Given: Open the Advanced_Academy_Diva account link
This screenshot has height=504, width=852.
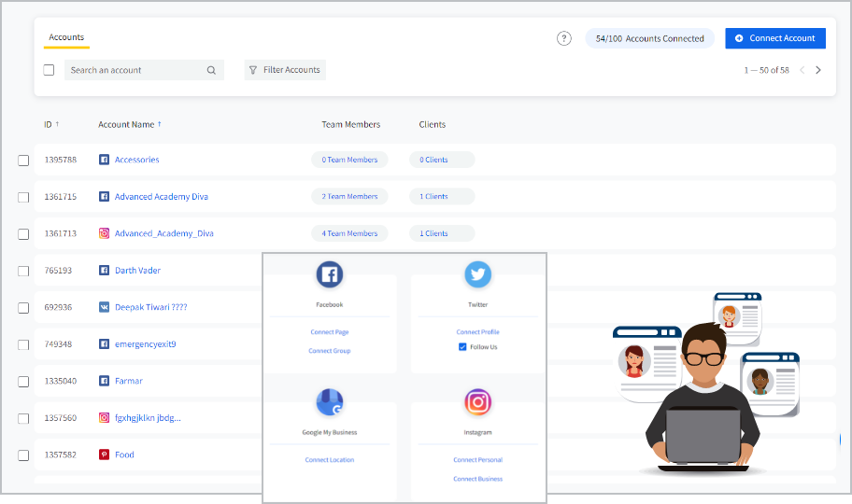Looking at the screenshot, I should pyautogui.click(x=164, y=233).
